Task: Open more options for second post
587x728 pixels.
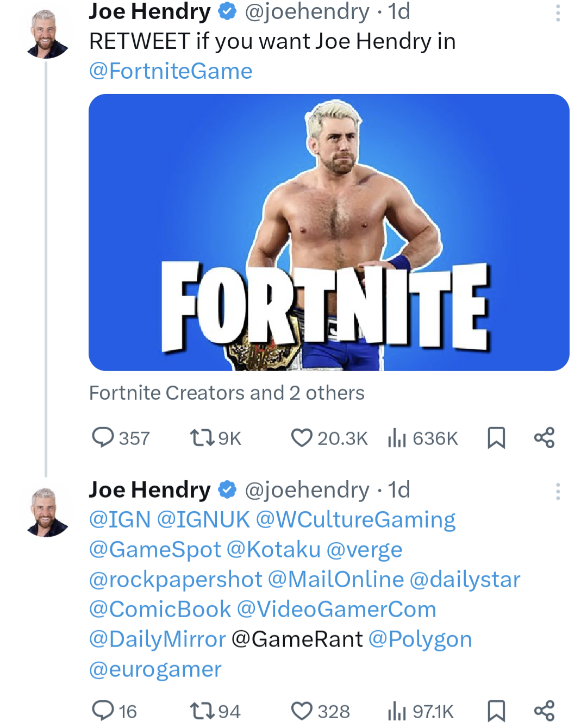Action: [x=558, y=491]
